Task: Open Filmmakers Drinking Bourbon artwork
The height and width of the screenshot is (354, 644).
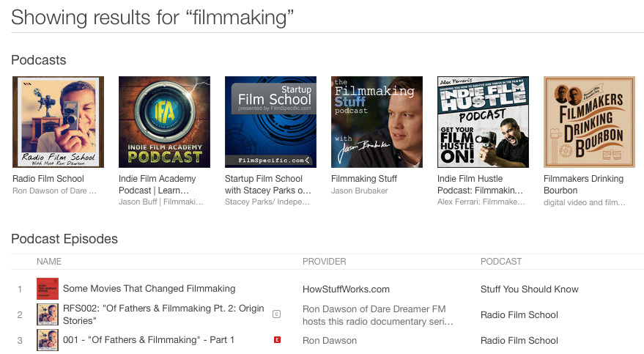Action: 589,122
